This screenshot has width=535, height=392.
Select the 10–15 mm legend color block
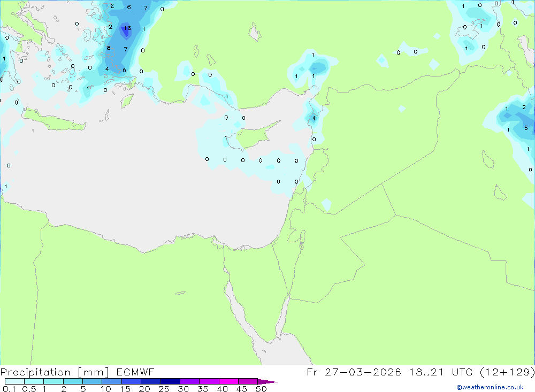112,381
